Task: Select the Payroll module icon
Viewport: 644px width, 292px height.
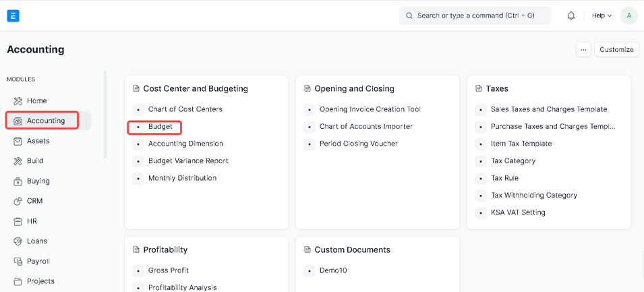Action: click(18, 262)
